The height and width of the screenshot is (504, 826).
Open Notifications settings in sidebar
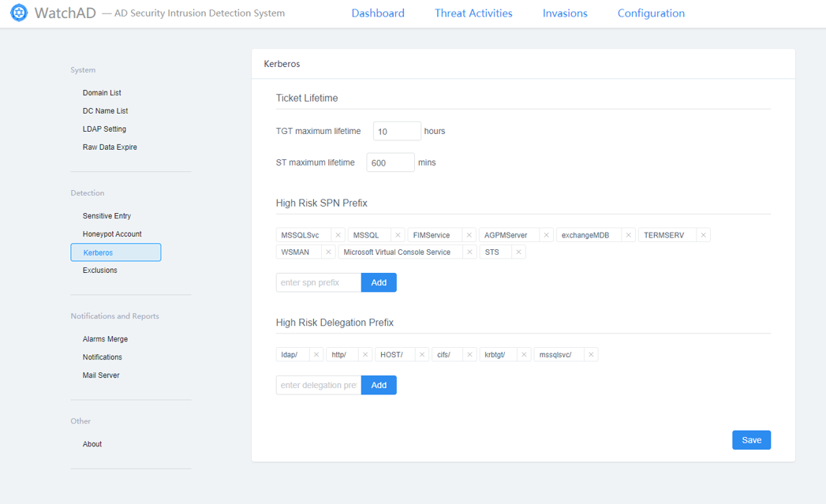[103, 357]
